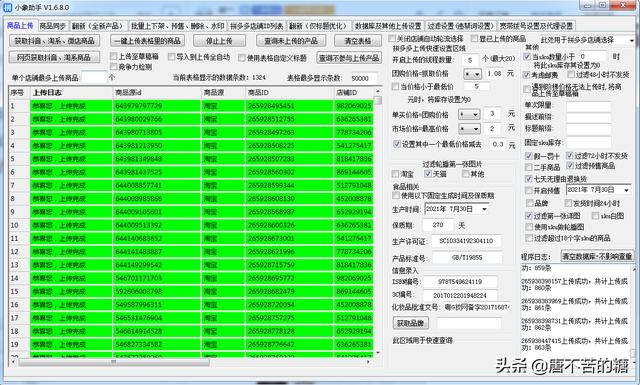Image resolution: width=640 pixels, height=385 pixels.
Task: Click the 清空表格 button
Action: [358, 41]
